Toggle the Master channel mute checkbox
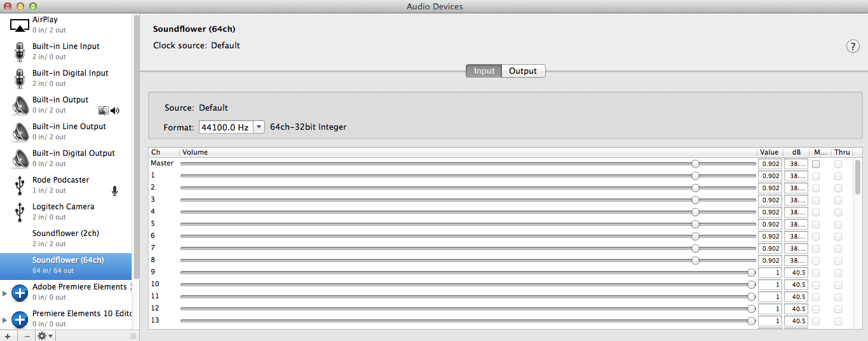868x341 pixels. [x=816, y=164]
